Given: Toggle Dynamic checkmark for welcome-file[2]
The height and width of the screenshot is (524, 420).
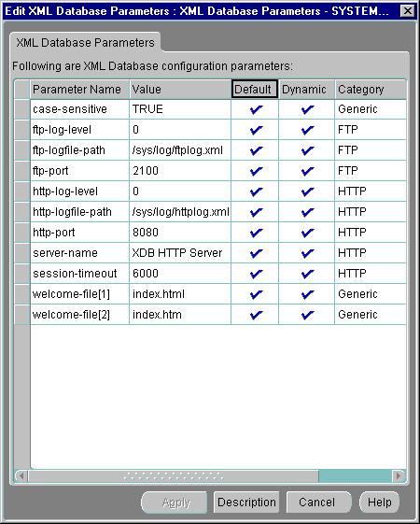Looking at the screenshot, I should [x=307, y=315].
